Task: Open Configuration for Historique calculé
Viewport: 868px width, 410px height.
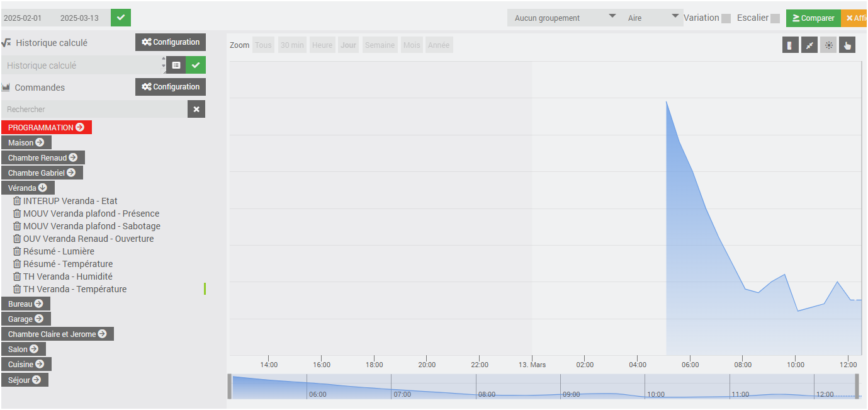Action: coord(171,42)
